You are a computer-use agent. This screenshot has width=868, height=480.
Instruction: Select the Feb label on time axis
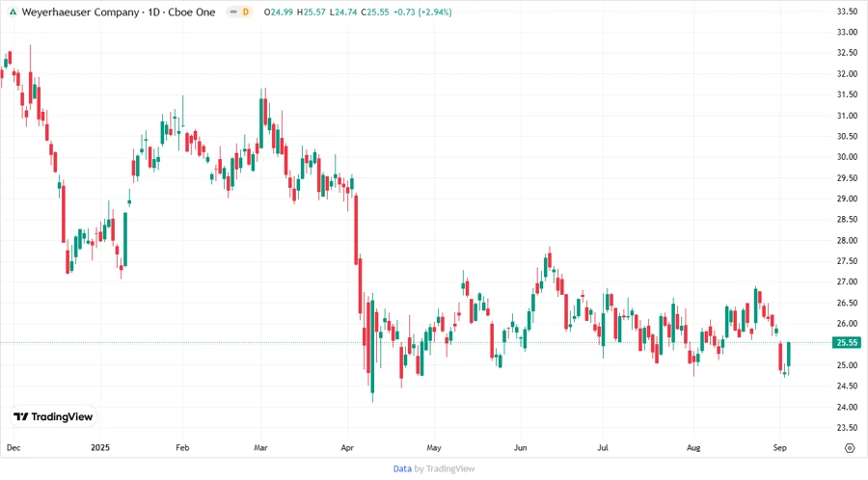click(182, 447)
